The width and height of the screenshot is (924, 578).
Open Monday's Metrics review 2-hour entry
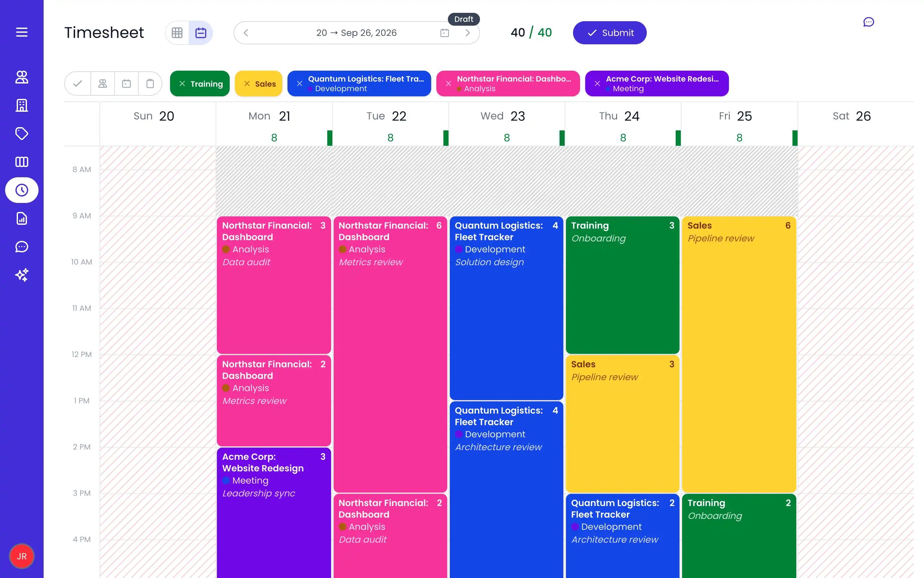pos(274,401)
